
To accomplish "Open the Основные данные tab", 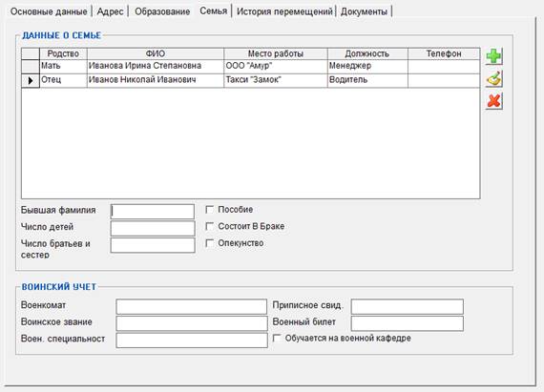I will [49, 11].
